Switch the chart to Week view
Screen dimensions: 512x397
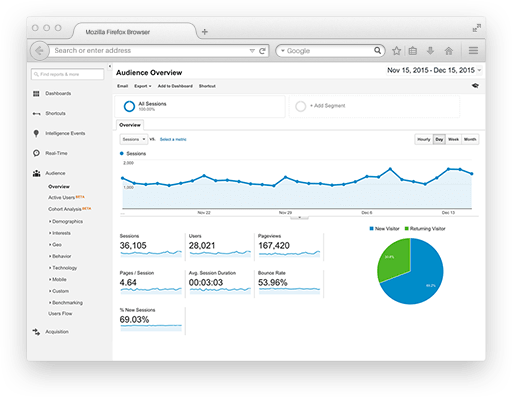(x=453, y=139)
